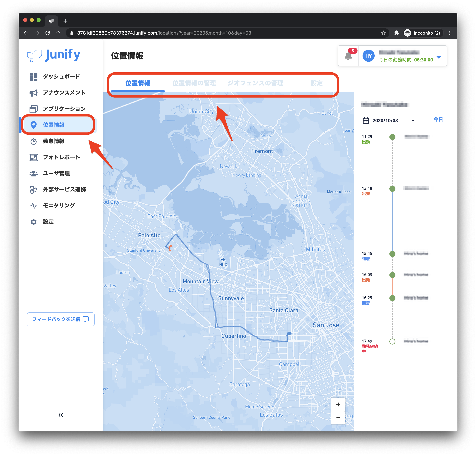Select the 13:18 出発 timeline marker
The height and width of the screenshot is (456, 476).
(392, 189)
